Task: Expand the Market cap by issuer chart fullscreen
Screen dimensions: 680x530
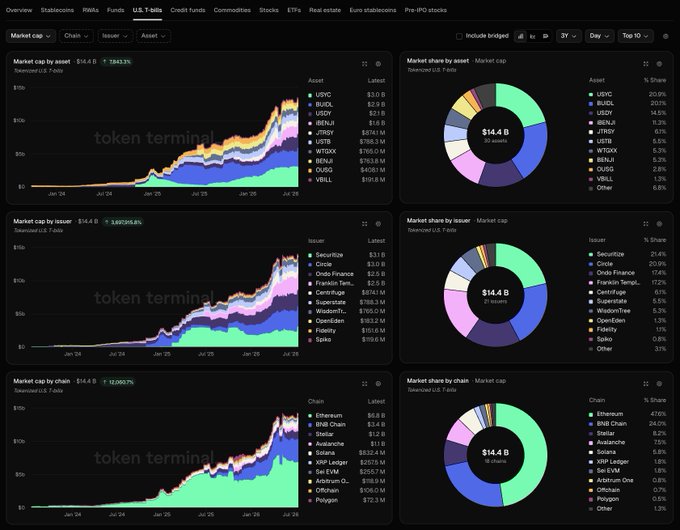Action: (364, 224)
